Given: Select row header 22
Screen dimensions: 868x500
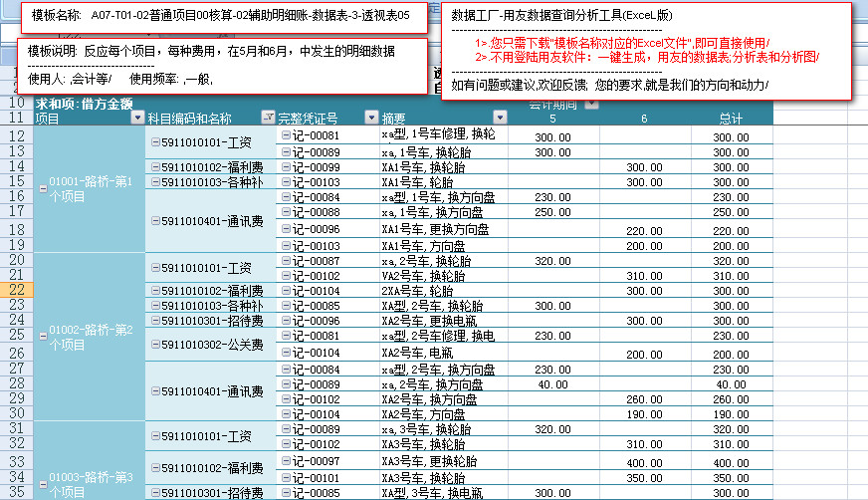Looking at the screenshot, I should [17, 289].
